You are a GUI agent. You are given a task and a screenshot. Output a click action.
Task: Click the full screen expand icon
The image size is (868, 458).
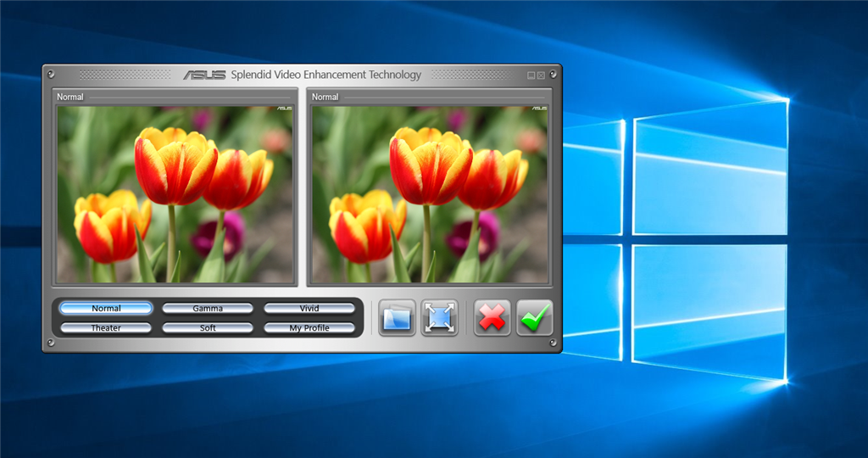point(440,318)
